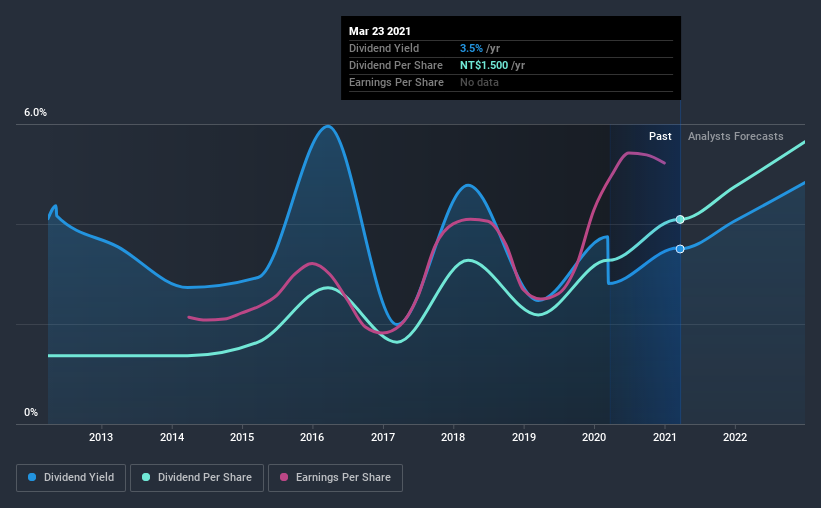Image resolution: width=821 pixels, height=508 pixels.
Task: Click the No data earnings value
Action: point(479,82)
